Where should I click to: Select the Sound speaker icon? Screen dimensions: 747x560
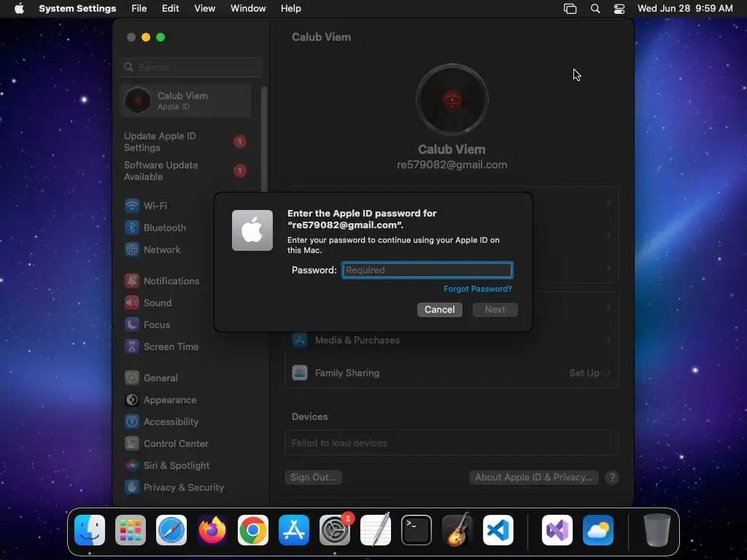(132, 303)
